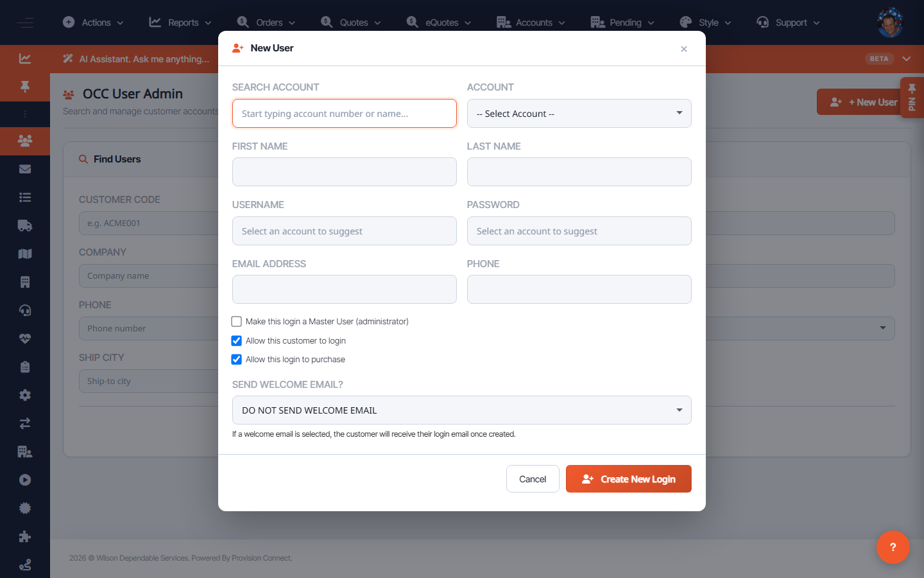Click the First Name field

[x=345, y=172]
